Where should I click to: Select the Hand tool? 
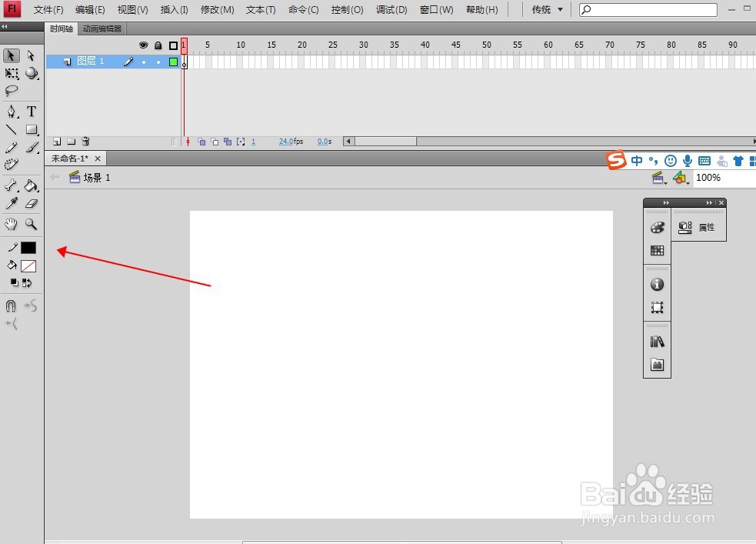pos(11,224)
